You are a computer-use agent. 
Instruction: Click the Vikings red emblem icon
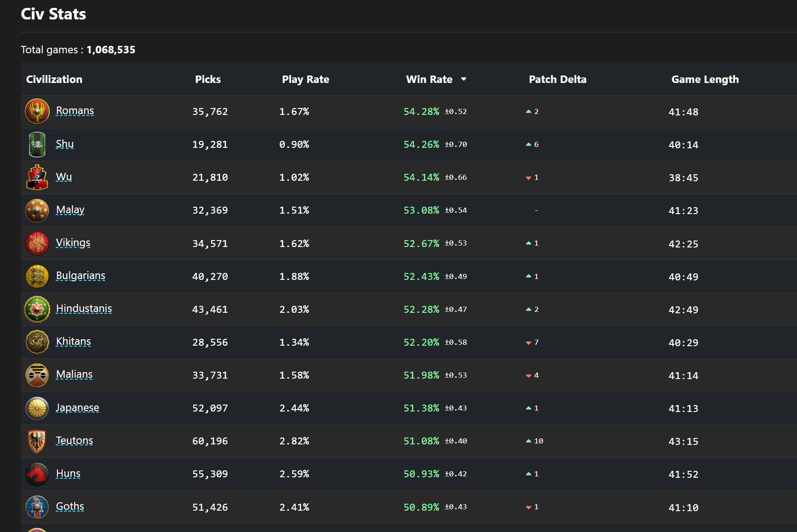coord(37,243)
